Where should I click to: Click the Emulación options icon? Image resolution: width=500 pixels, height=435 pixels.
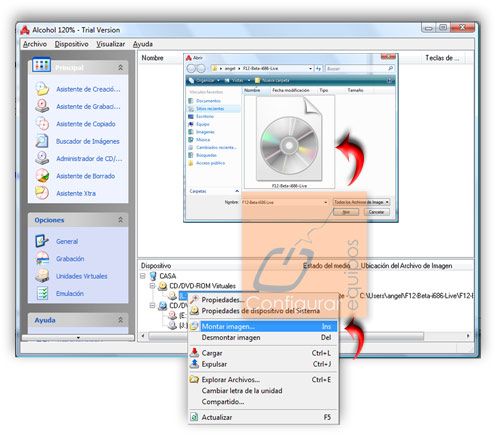pos(42,293)
